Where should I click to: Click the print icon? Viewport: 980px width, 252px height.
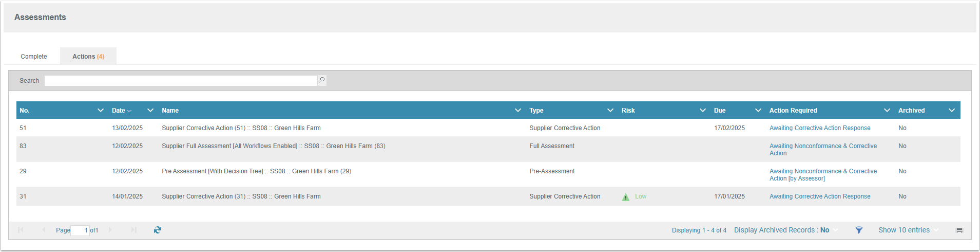(959, 230)
